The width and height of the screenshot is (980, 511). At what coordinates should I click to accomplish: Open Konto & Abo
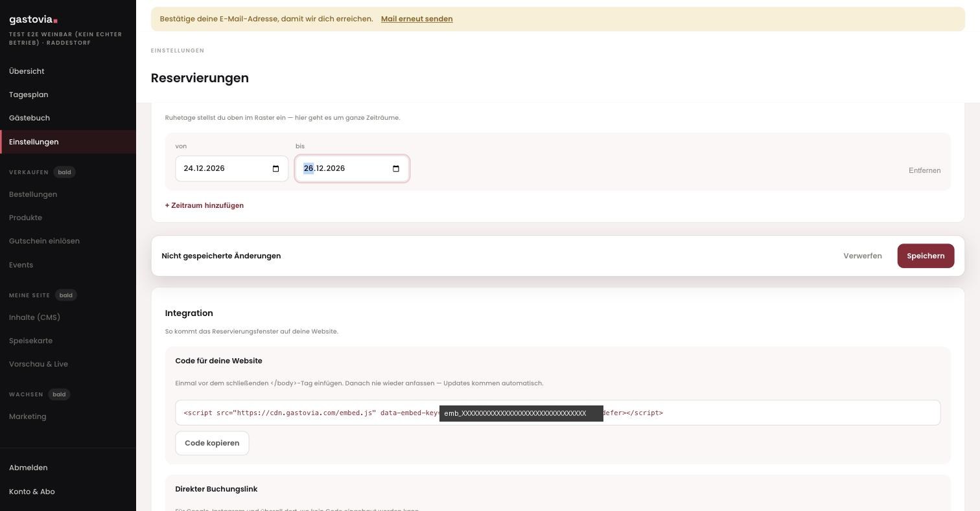pos(32,492)
